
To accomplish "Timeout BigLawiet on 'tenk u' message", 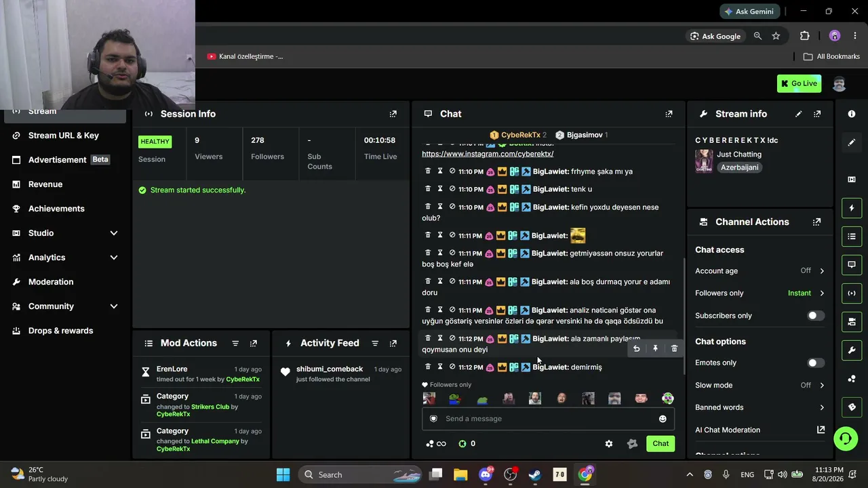I will (x=440, y=188).
